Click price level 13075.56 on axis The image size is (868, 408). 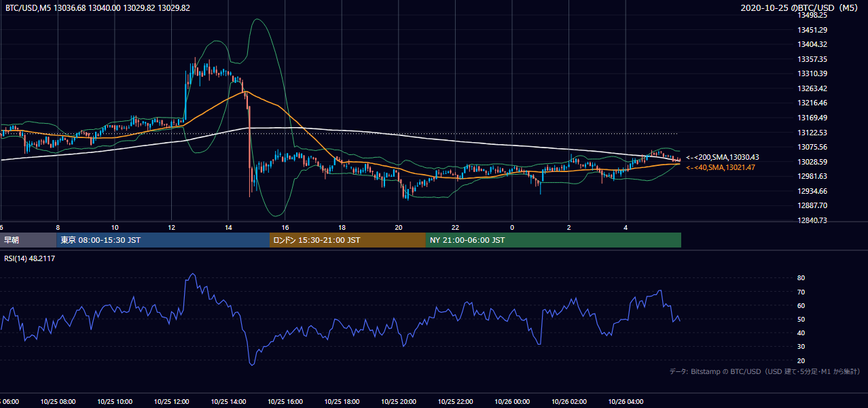812,147
